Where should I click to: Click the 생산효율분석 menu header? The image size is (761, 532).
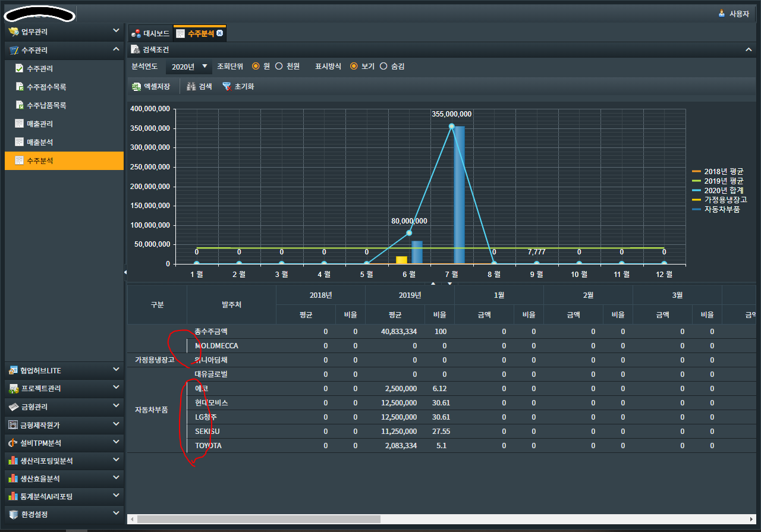pyautogui.click(x=64, y=479)
